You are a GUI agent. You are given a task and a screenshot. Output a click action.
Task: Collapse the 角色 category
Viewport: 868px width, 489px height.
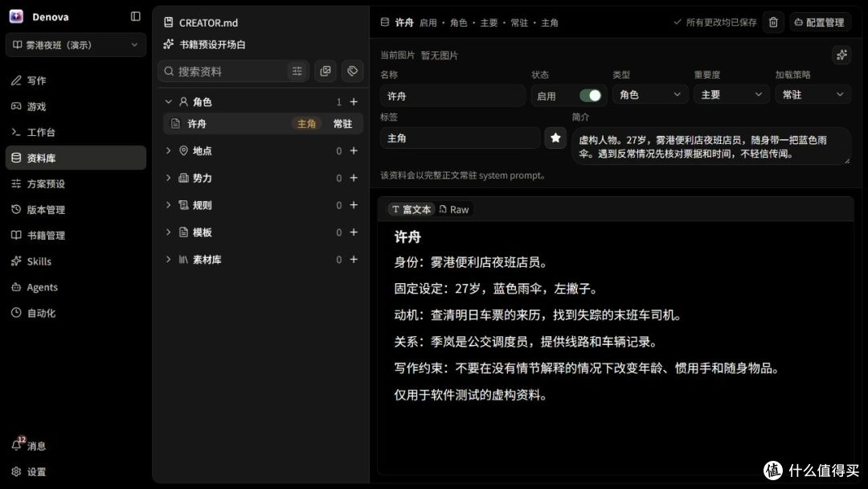click(168, 102)
